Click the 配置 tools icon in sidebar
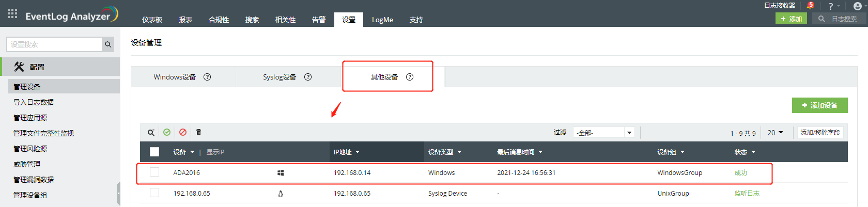868x207 pixels. pyautogui.click(x=19, y=67)
